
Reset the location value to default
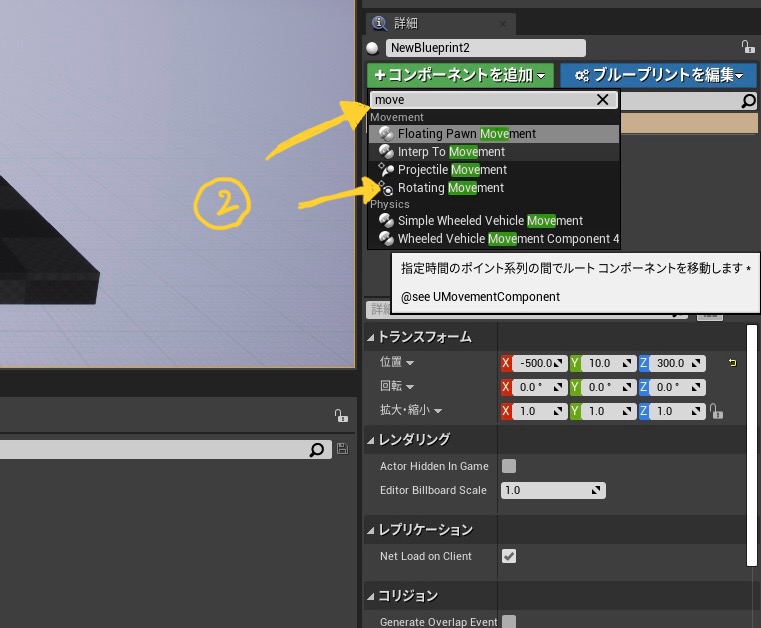[732, 363]
